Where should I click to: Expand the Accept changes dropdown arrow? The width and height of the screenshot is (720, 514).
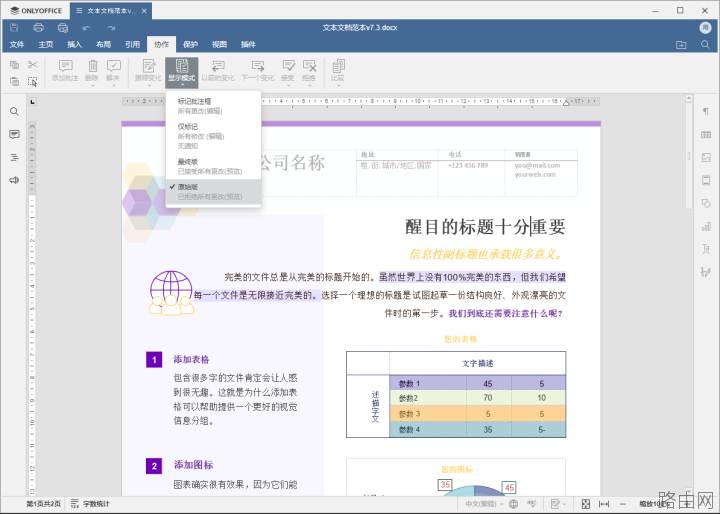point(288,85)
